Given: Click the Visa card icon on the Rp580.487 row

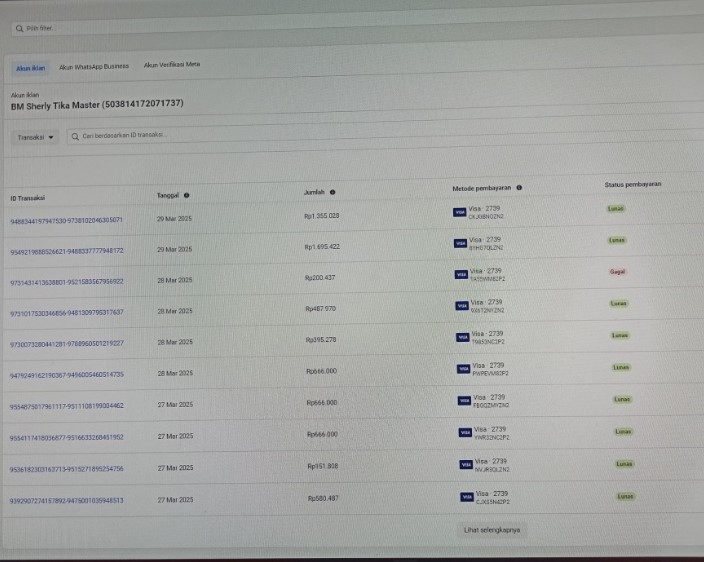Looking at the screenshot, I should click(x=467, y=496).
